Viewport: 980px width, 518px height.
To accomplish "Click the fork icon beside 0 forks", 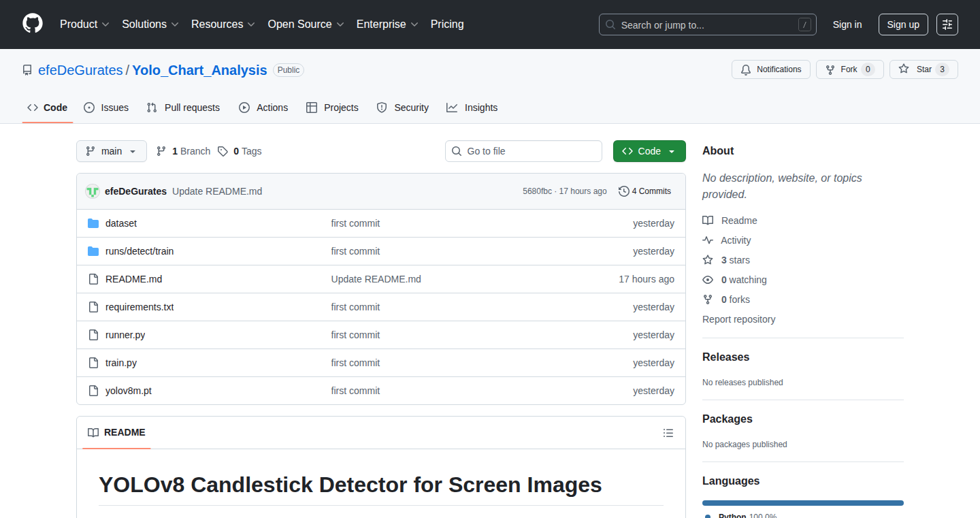I will point(708,300).
